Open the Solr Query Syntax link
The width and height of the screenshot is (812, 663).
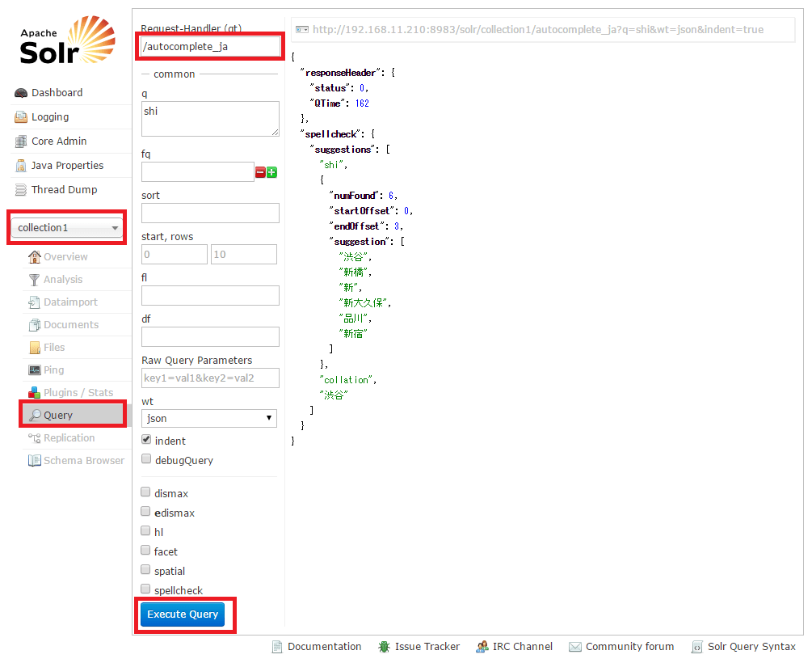click(751, 646)
